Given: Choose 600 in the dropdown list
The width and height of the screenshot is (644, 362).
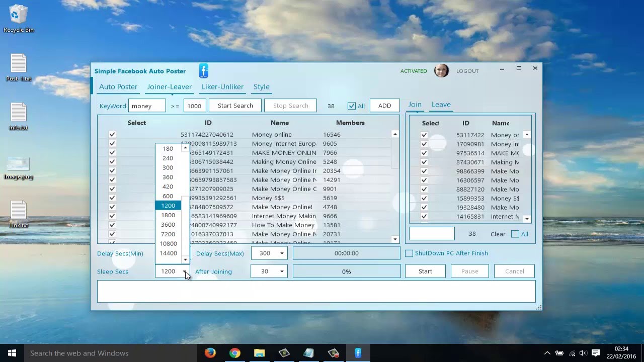Looking at the screenshot, I should click(x=168, y=196).
